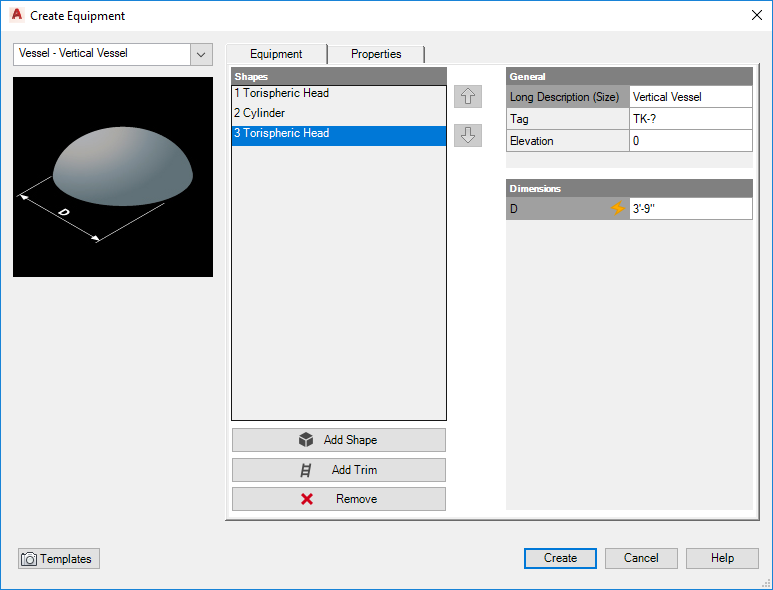Screen dimensions: 773x590
Task: Click the Shapes list header
Action: click(x=339, y=76)
